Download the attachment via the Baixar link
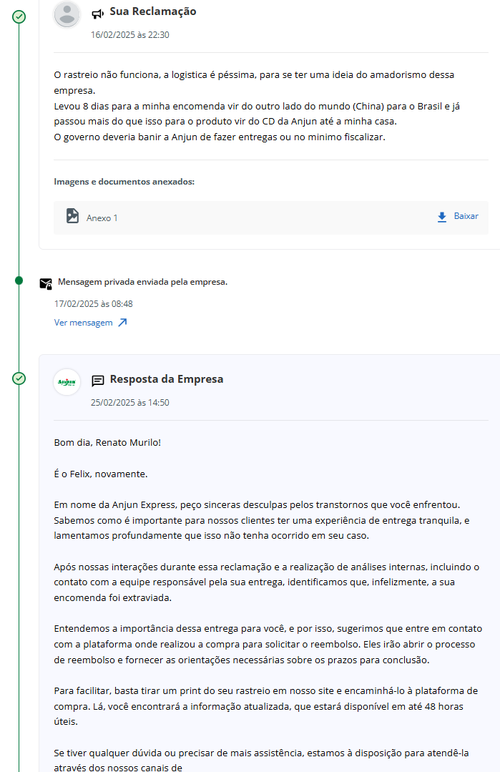 point(466,216)
